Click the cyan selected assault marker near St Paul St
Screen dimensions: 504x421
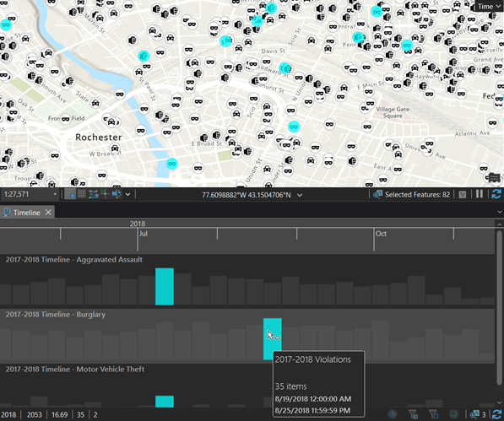(144, 56)
